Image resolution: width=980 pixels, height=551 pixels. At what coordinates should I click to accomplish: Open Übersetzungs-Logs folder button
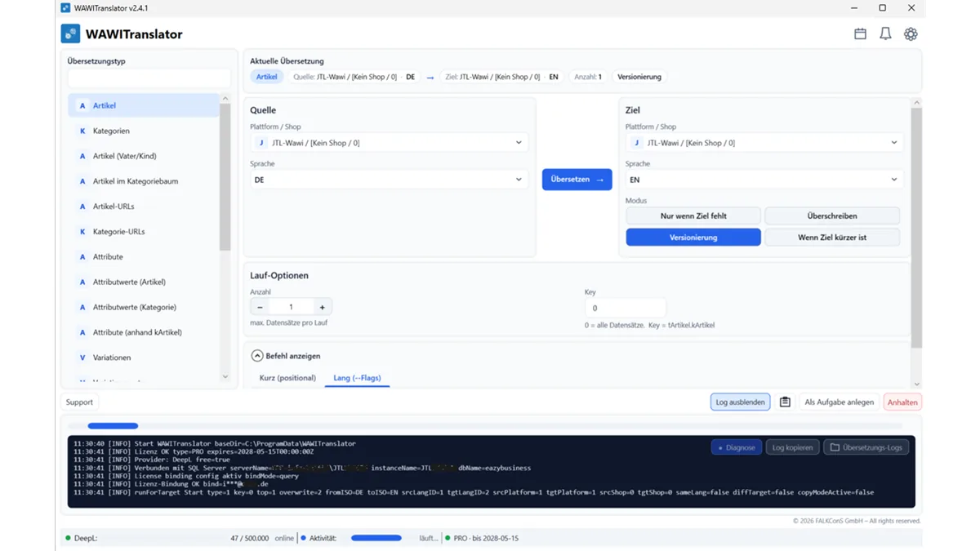click(866, 447)
